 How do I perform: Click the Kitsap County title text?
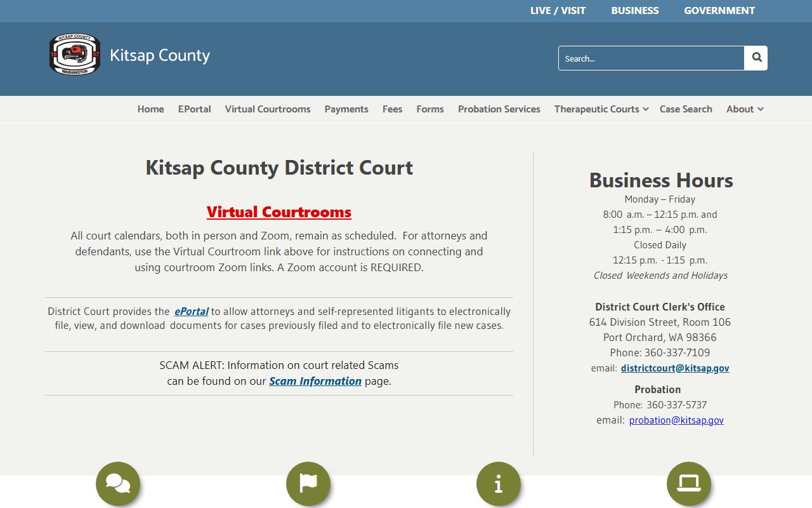coord(160,55)
